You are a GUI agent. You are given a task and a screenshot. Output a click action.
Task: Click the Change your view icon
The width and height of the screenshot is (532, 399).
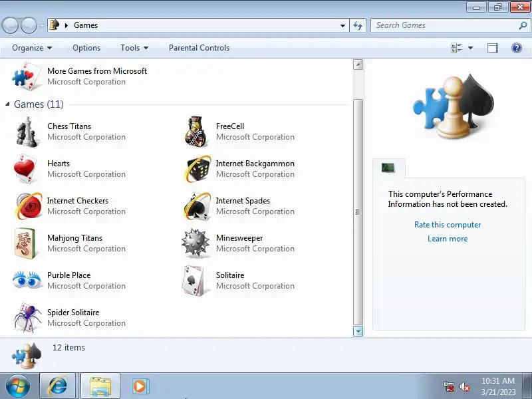[456, 48]
